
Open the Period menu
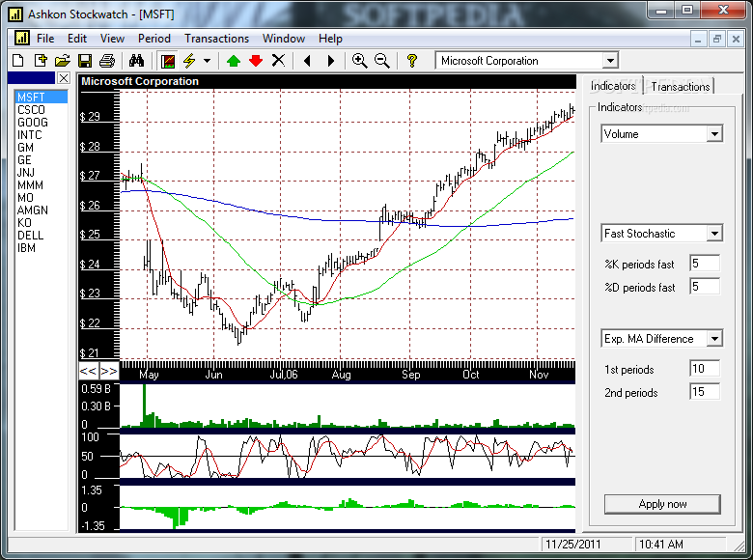coord(154,39)
